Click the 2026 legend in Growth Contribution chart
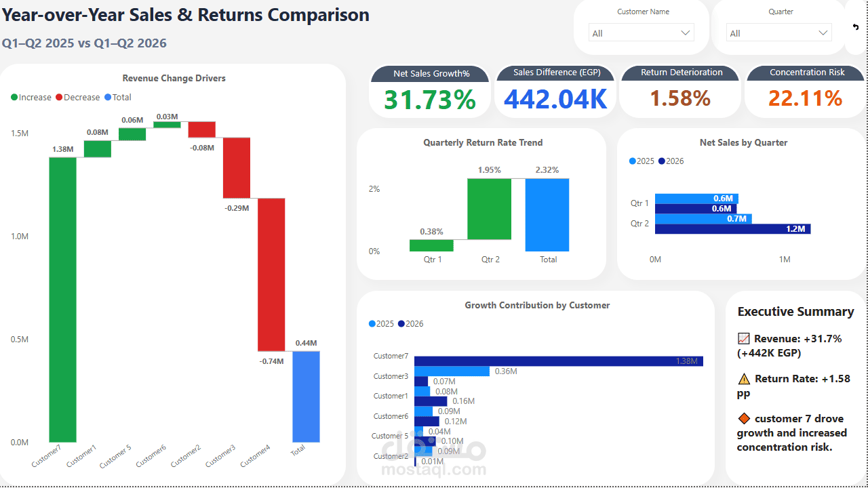This screenshot has height=488, width=868. pyautogui.click(x=411, y=324)
